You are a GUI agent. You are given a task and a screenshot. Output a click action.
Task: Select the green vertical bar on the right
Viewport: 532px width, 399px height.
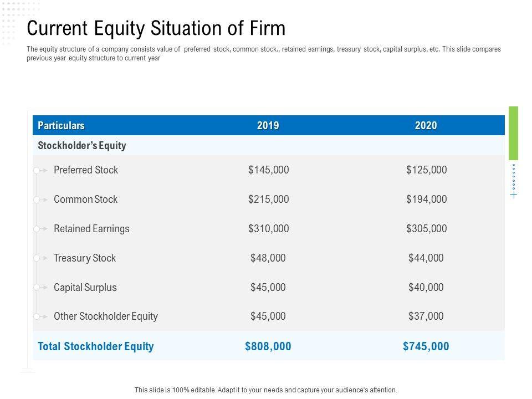tap(513, 133)
